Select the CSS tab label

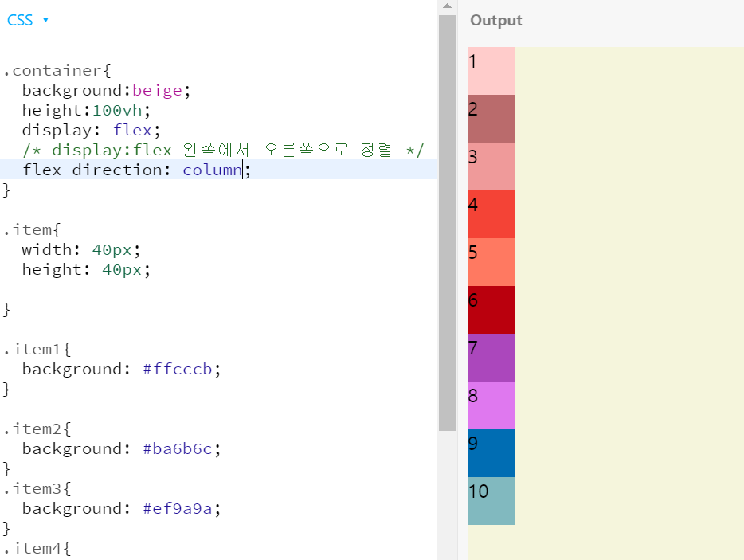pyautogui.click(x=19, y=20)
